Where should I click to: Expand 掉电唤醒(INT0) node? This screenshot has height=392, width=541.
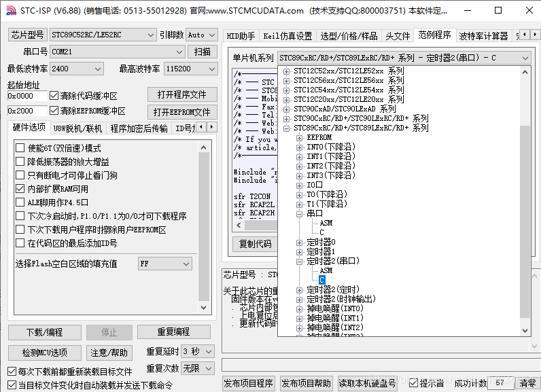pyautogui.click(x=299, y=309)
